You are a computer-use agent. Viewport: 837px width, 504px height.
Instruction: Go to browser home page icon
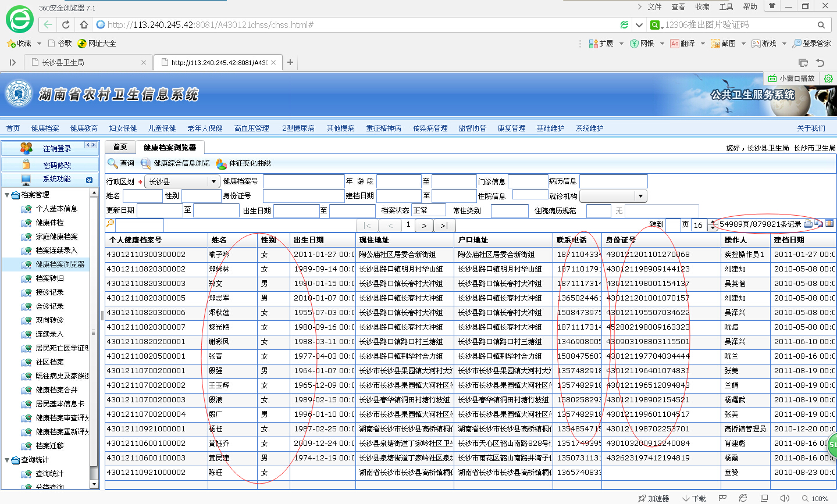pyautogui.click(x=84, y=24)
